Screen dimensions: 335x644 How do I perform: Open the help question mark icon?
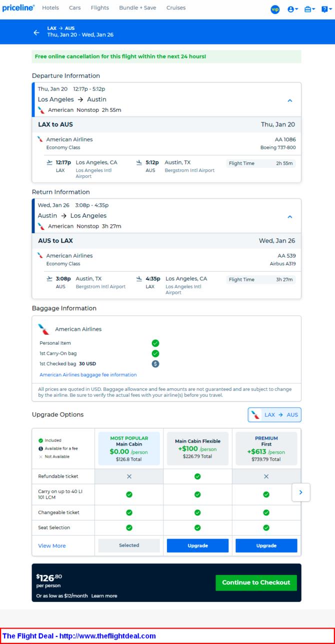pyautogui.click(x=325, y=9)
